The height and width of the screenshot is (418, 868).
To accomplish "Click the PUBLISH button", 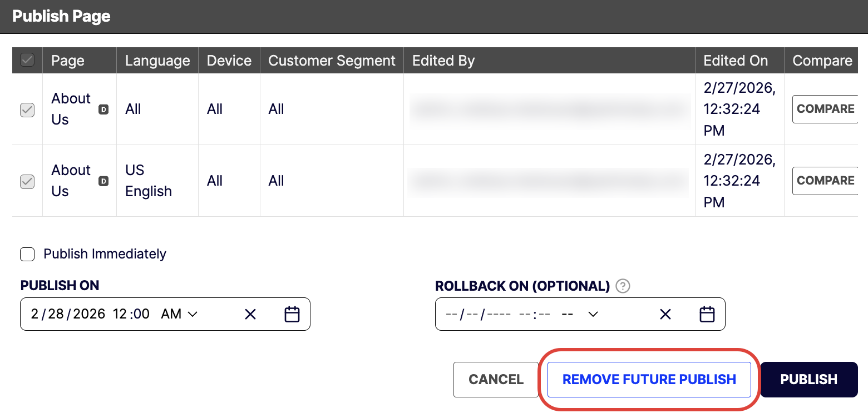I will [x=808, y=379].
